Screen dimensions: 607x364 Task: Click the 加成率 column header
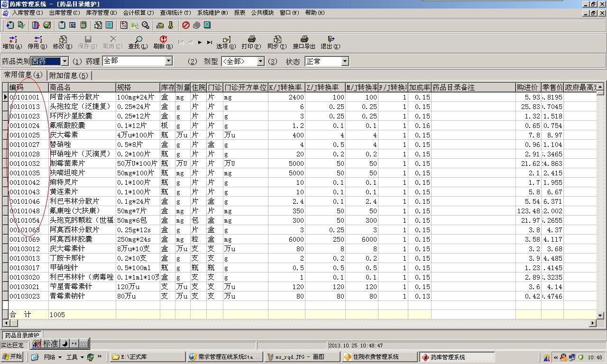click(420, 87)
